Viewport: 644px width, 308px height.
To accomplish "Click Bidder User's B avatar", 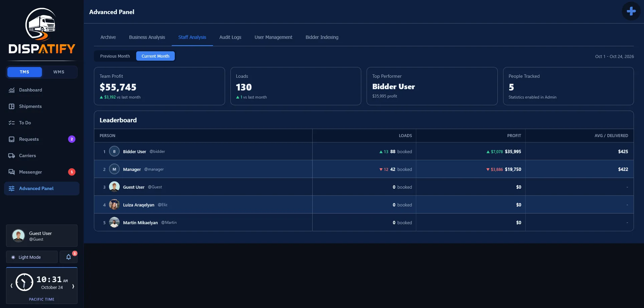I will click(114, 151).
